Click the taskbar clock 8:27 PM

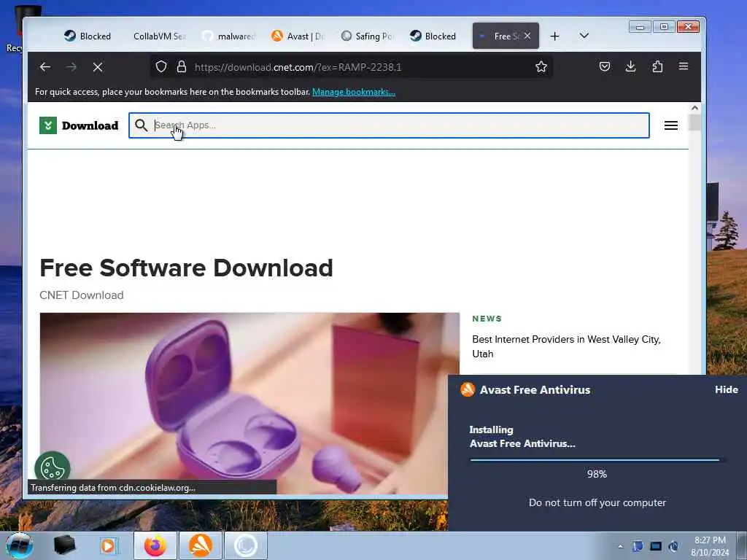tap(710, 540)
